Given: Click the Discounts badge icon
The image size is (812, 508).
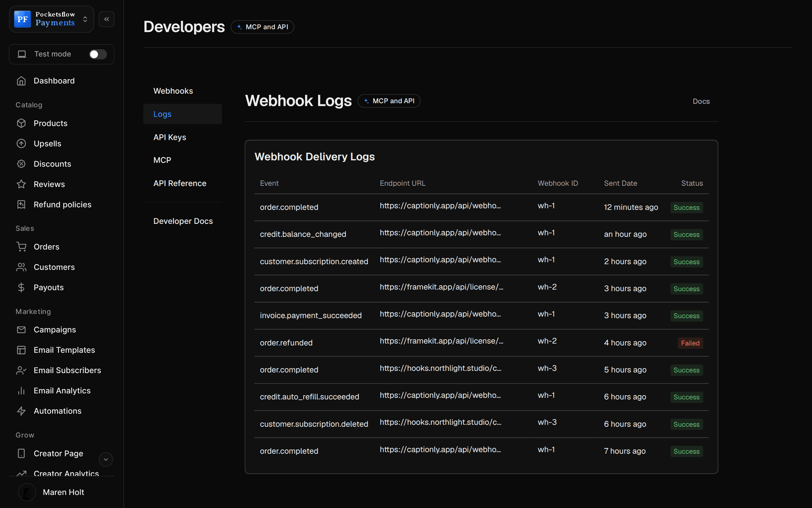Looking at the screenshot, I should pyautogui.click(x=21, y=164).
